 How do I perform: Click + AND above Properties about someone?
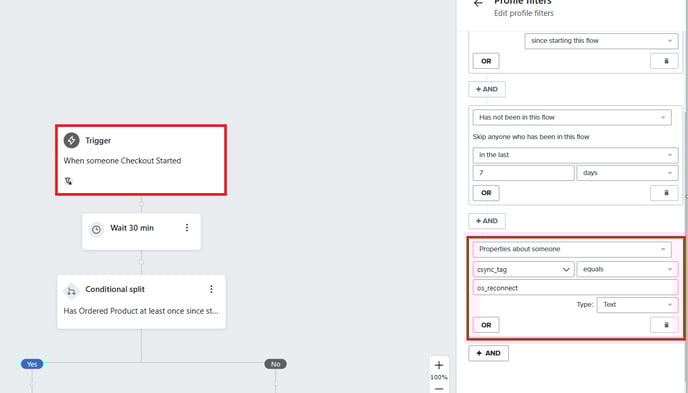pos(487,221)
